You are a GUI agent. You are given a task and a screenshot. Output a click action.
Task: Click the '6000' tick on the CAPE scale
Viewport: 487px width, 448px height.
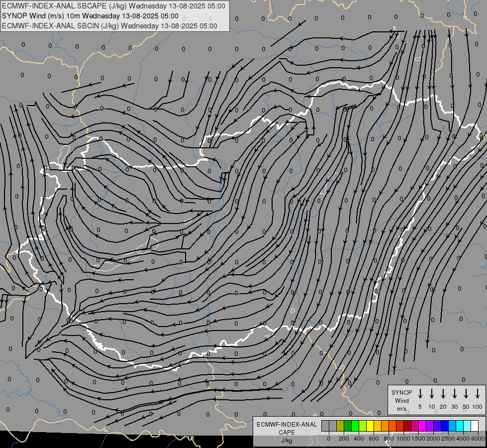pyautogui.click(x=479, y=439)
